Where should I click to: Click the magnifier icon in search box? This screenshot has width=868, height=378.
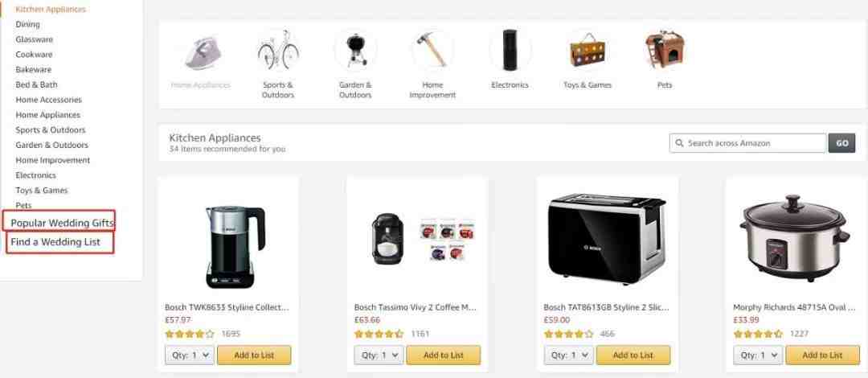pyautogui.click(x=679, y=143)
